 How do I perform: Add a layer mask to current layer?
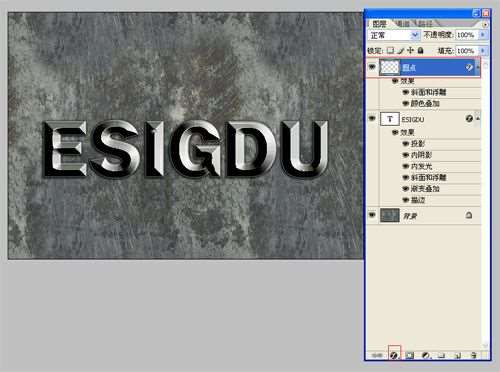click(x=410, y=355)
